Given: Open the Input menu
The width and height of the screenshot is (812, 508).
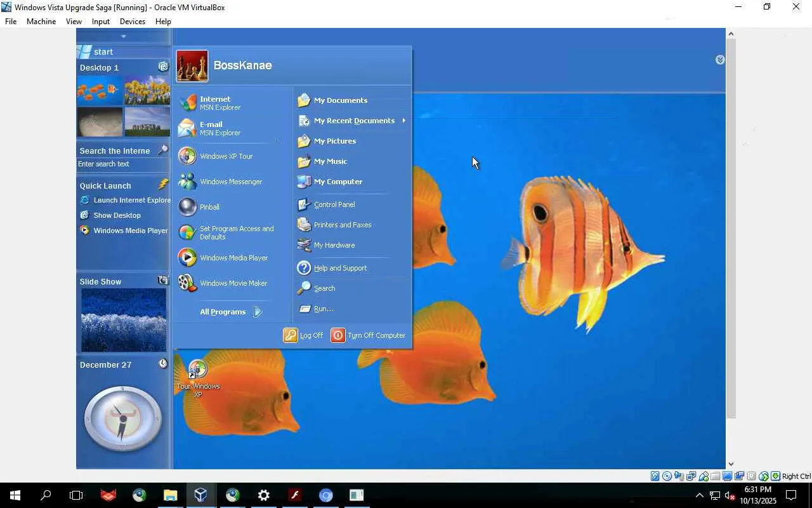Looking at the screenshot, I should coord(101,21).
